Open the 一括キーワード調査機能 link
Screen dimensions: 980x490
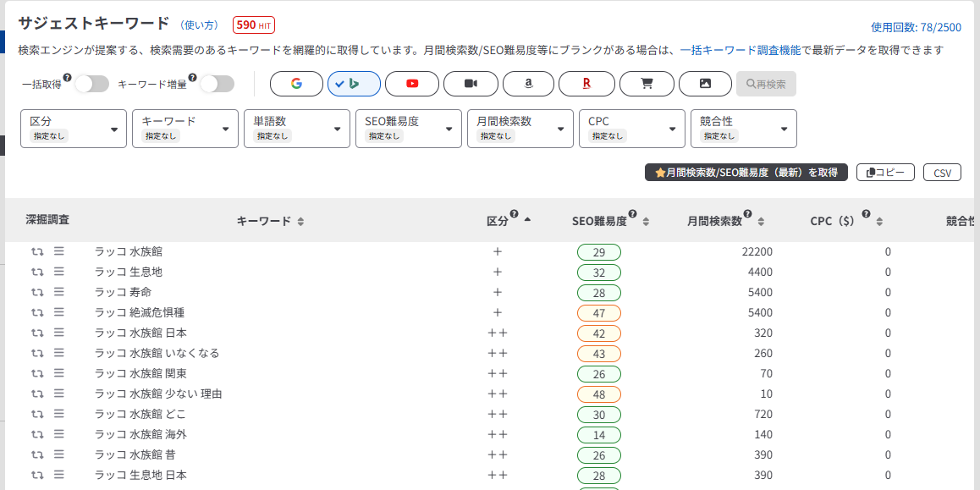pyautogui.click(x=740, y=51)
